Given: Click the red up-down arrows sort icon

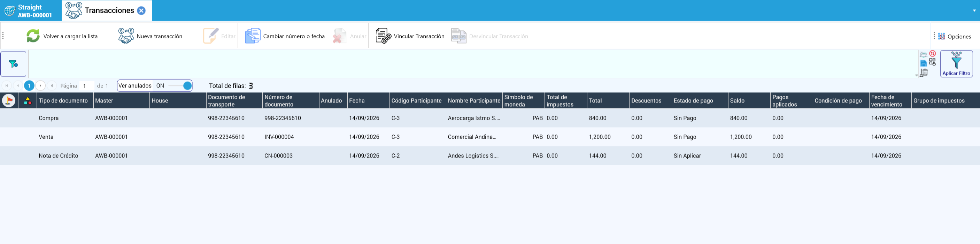Looking at the screenshot, I should pos(932,54).
